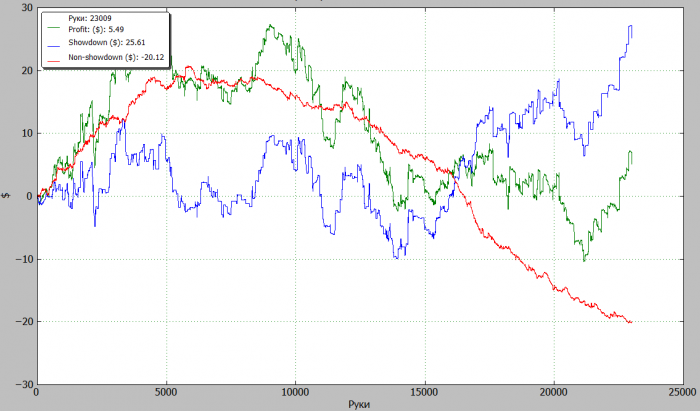The height and width of the screenshot is (411, 700).
Task: Select the 'Руки: 23009' legend text
Action: tap(90, 18)
